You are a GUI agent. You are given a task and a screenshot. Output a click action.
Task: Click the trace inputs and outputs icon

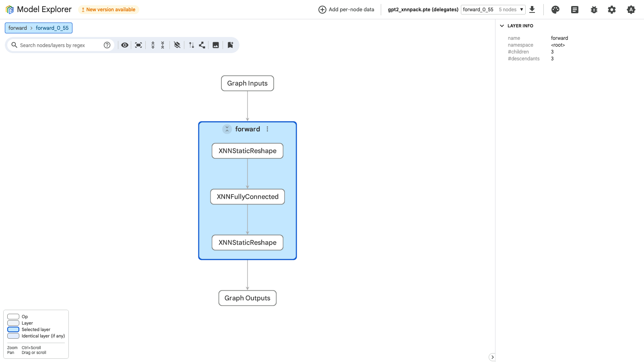point(192,45)
